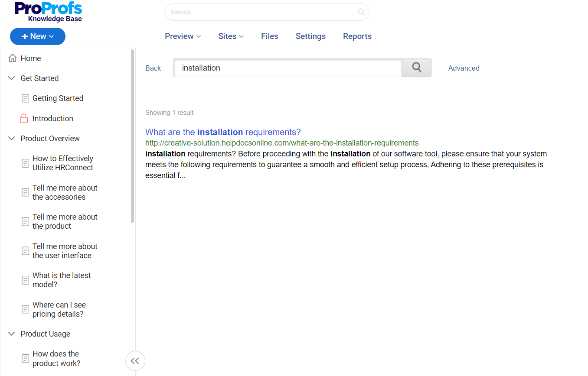Click the red lock icon beside Introduction
This screenshot has height=376, width=588.
(x=24, y=118)
